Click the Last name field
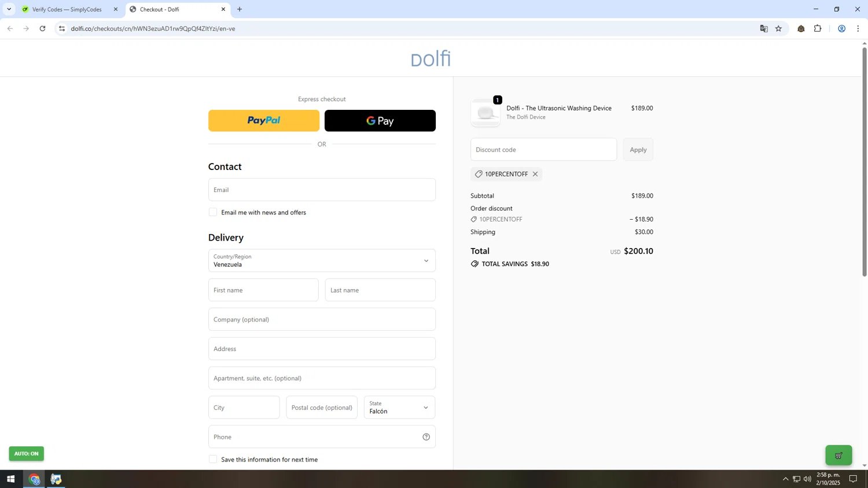 point(380,290)
